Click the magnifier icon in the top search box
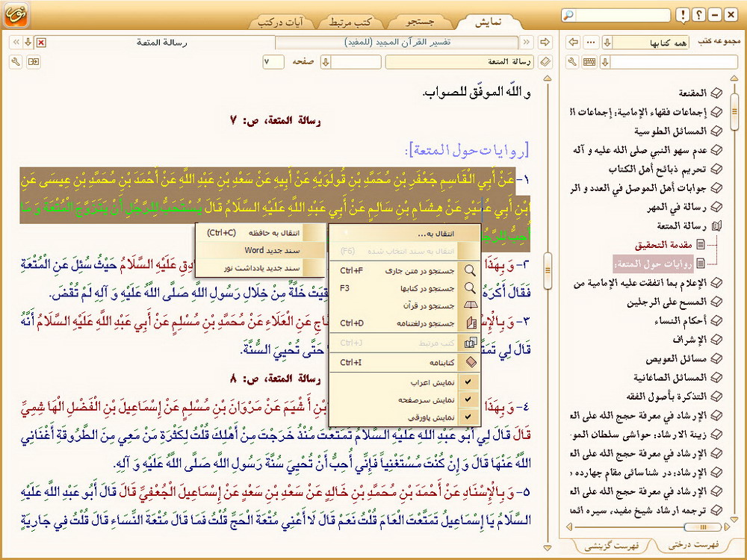 [x=568, y=15]
